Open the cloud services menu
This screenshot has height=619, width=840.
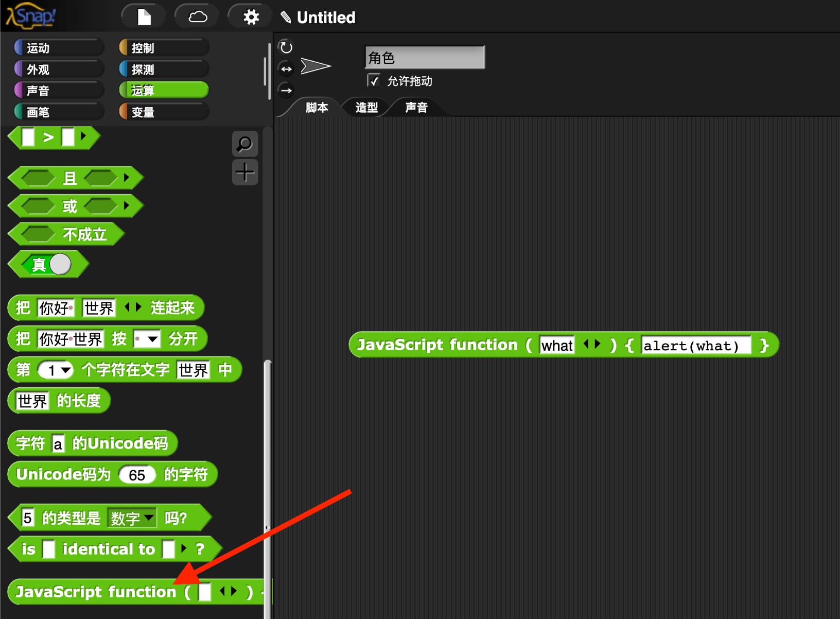tap(197, 15)
